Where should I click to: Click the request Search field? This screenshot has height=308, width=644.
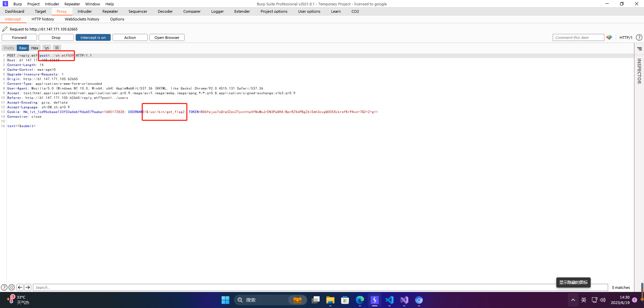320,288
